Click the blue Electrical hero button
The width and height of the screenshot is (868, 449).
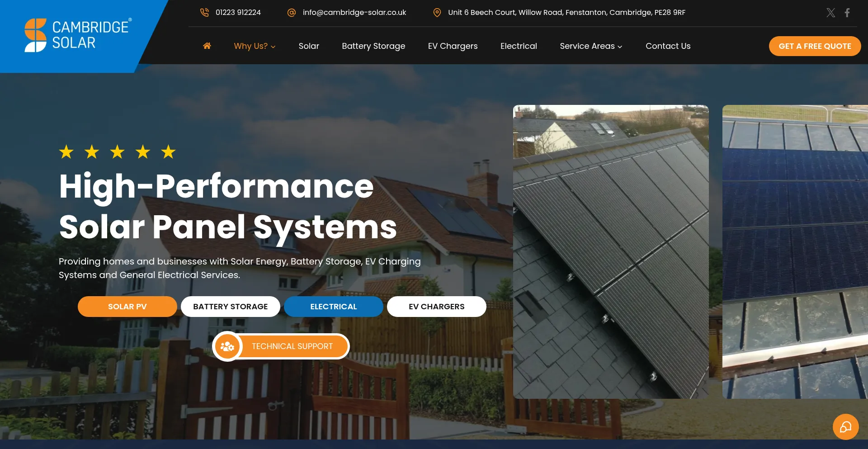[333, 307]
